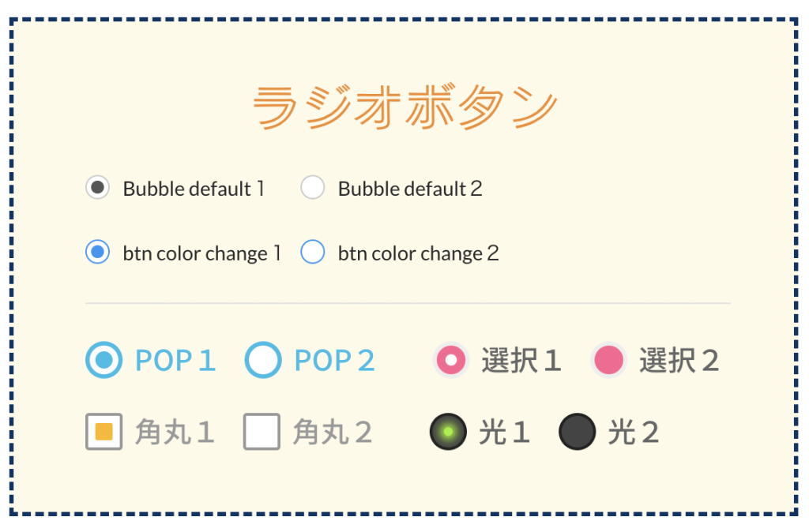This screenshot has width=809, height=532.
Task: Activate the dark 光２ radio button
Action: [x=578, y=432]
